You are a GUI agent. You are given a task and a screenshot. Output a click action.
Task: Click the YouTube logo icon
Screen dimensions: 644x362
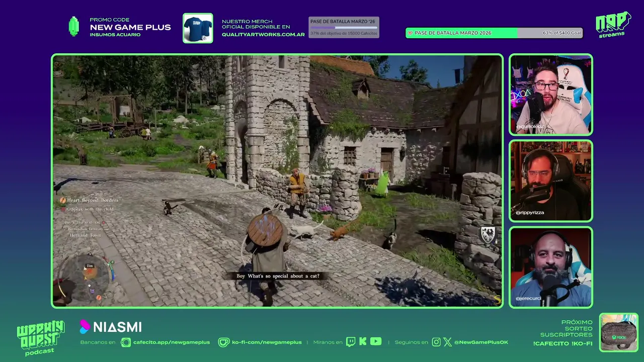coord(376,341)
